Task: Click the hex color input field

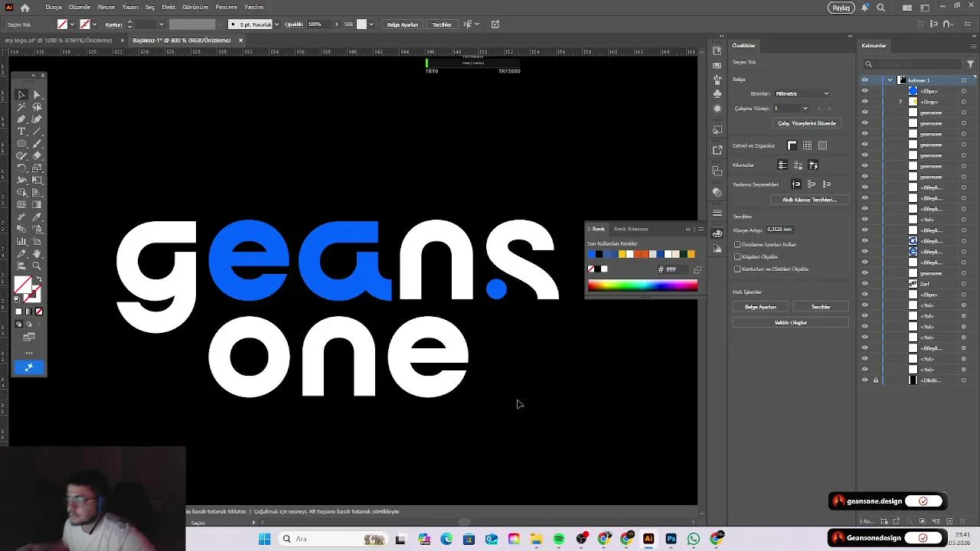Action: pyautogui.click(x=675, y=269)
